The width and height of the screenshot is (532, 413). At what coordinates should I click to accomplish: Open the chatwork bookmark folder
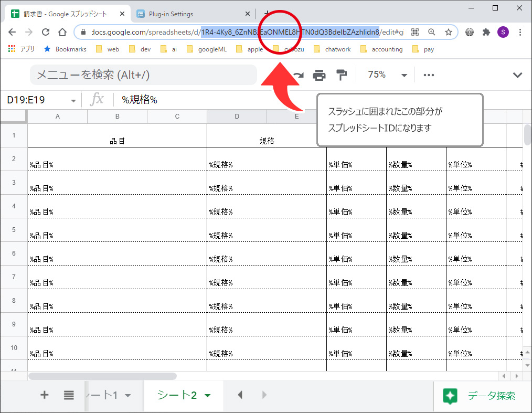[x=332, y=49]
